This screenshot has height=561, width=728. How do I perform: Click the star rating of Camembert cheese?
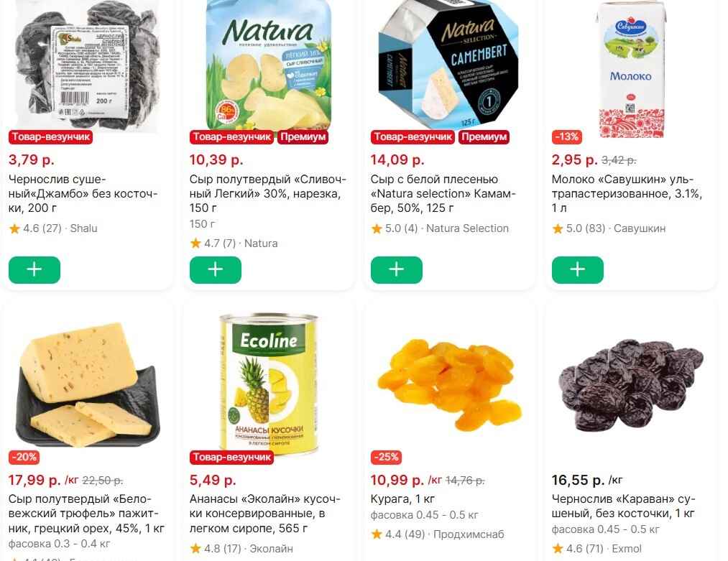377,228
